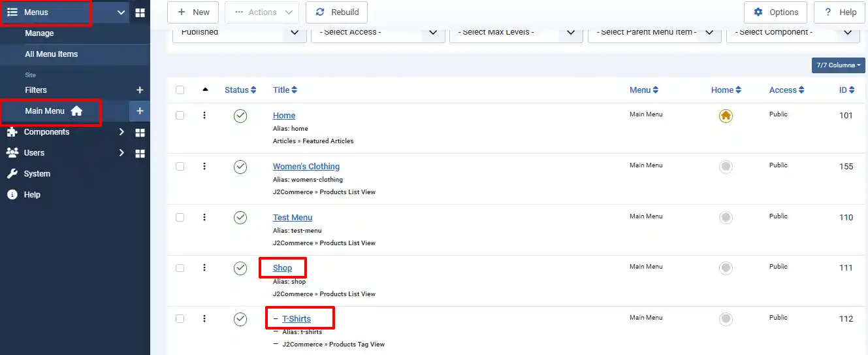Open the three-dot actions for Test Menu row
868x355 pixels.
[x=204, y=217]
